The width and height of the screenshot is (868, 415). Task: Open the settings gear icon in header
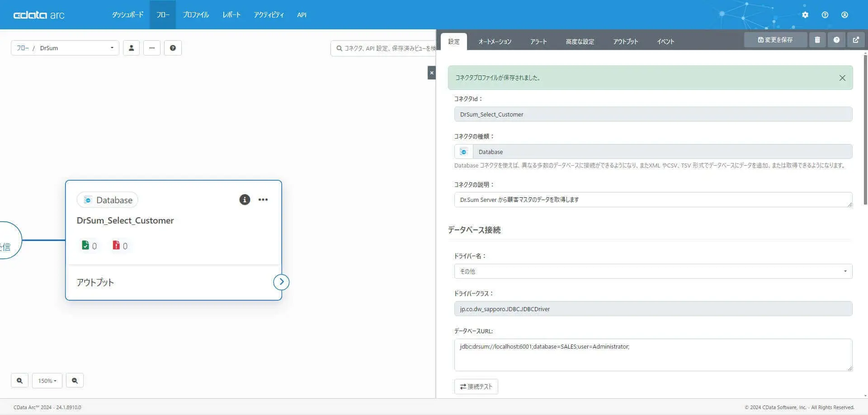point(805,15)
